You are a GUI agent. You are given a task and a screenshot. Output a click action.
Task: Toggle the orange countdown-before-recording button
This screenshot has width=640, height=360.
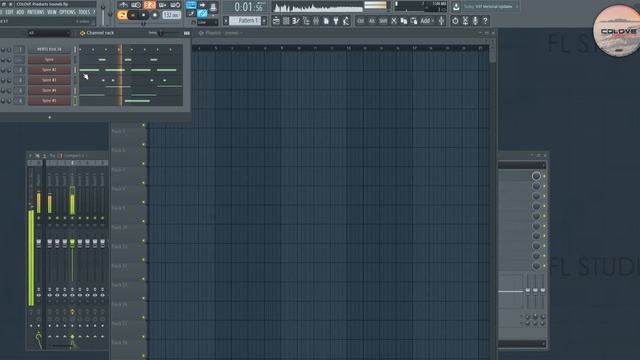click(150, 5)
